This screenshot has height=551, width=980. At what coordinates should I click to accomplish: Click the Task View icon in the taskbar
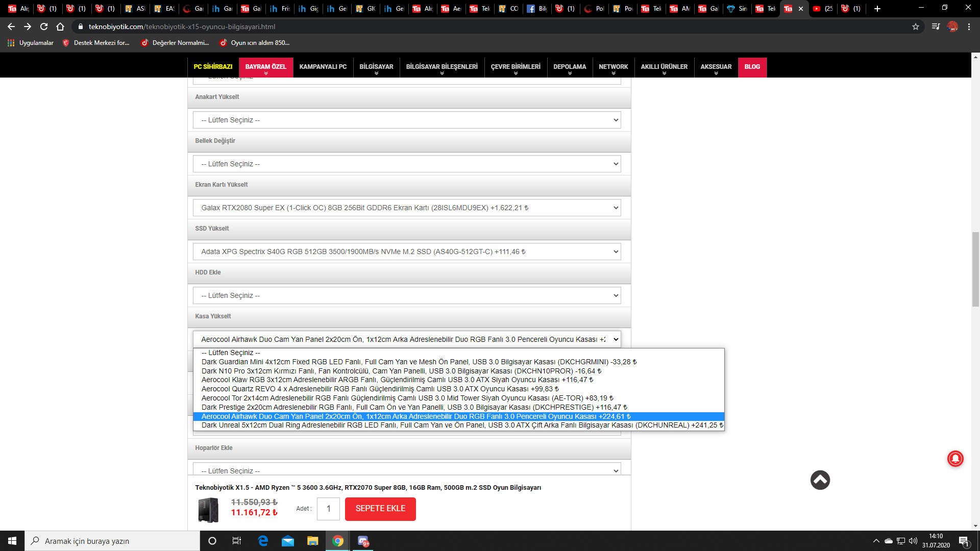236,541
